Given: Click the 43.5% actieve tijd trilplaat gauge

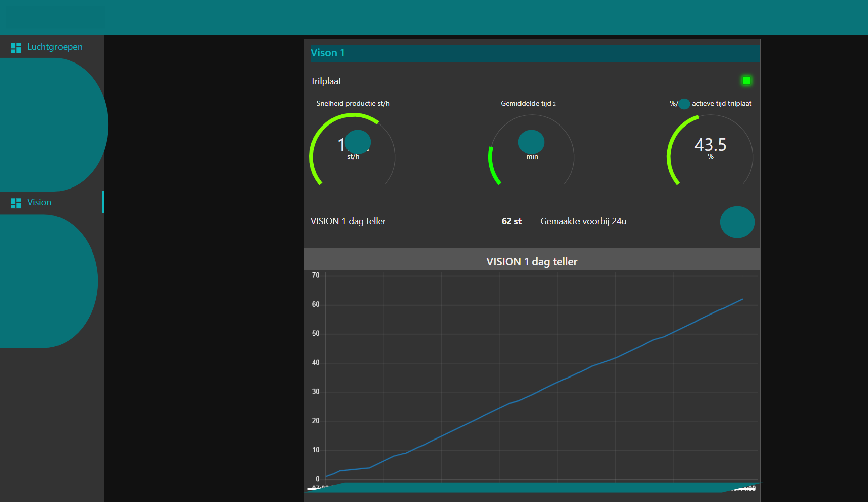Looking at the screenshot, I should (710, 146).
